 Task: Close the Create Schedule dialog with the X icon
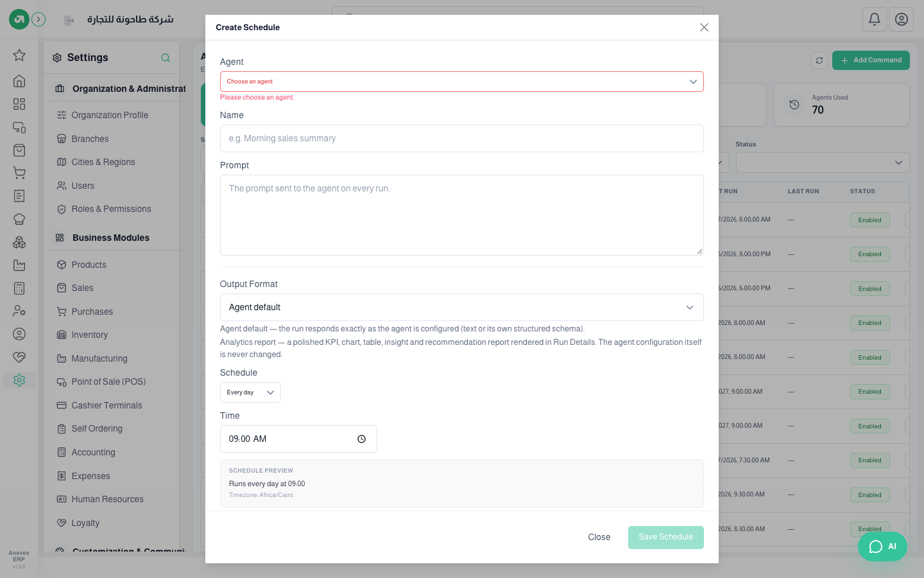704,28
